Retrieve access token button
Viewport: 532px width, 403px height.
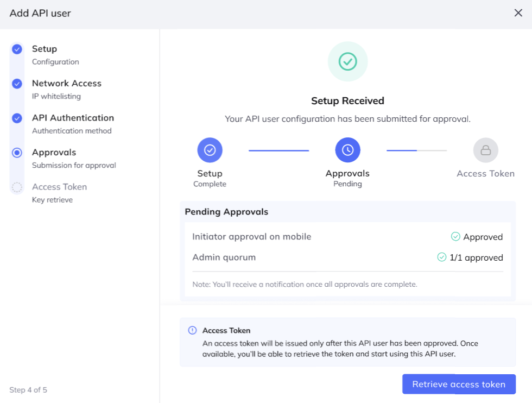[x=459, y=385]
